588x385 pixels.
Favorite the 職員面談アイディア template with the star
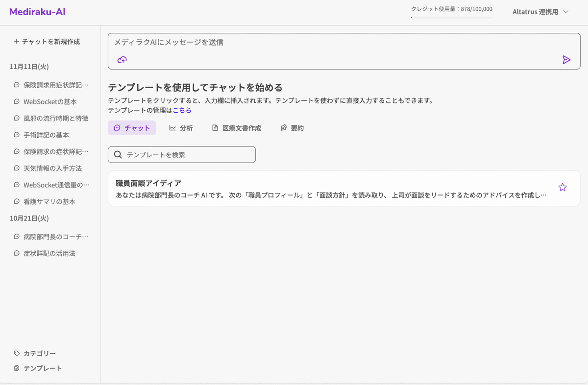563,187
